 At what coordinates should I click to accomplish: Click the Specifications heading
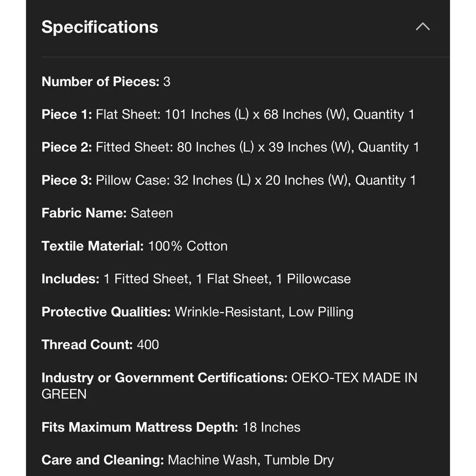click(x=100, y=27)
